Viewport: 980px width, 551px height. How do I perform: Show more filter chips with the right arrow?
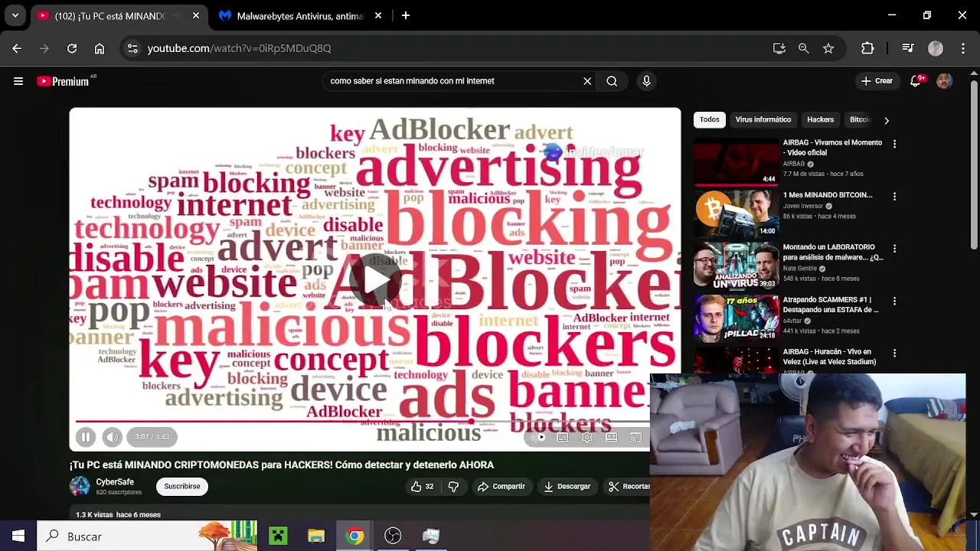click(x=887, y=120)
